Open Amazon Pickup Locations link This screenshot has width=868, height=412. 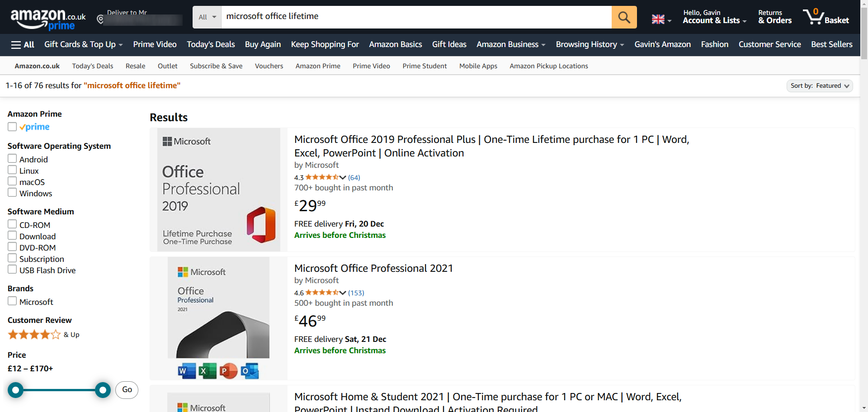coord(549,66)
